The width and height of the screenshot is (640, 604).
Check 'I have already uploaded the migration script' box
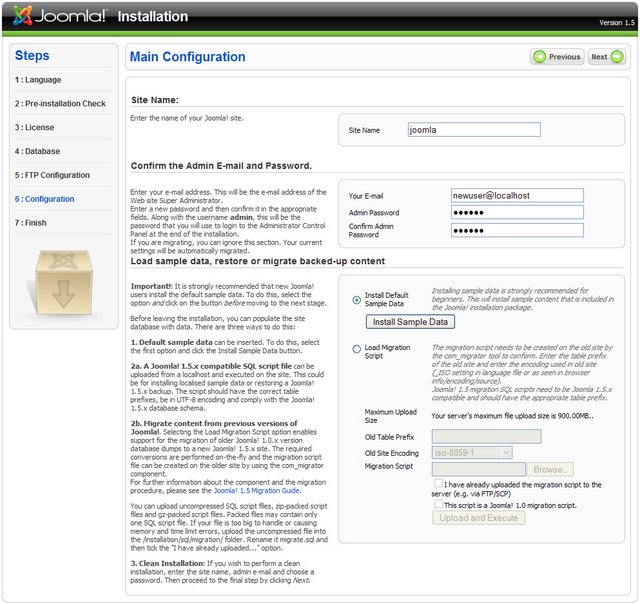pos(438,484)
